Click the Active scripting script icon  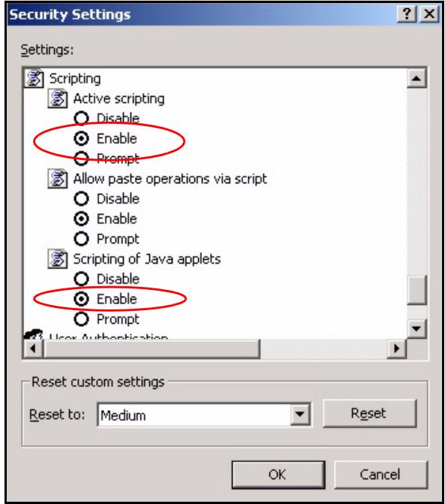point(58,98)
